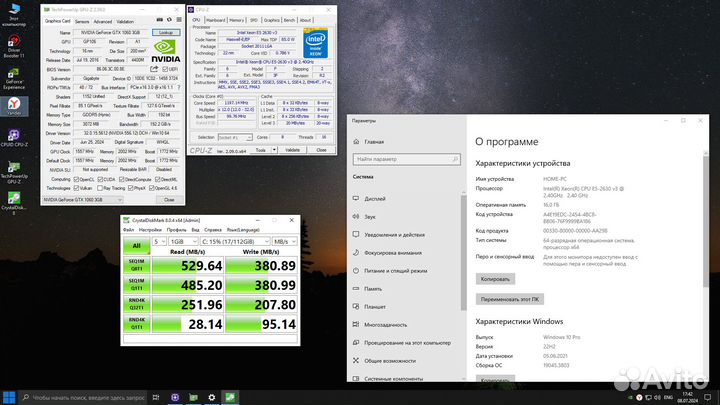Image resolution: width=720 pixels, height=405 pixels.
Task: Open 1GiB test size dropdown
Action: pyautogui.click(x=183, y=242)
